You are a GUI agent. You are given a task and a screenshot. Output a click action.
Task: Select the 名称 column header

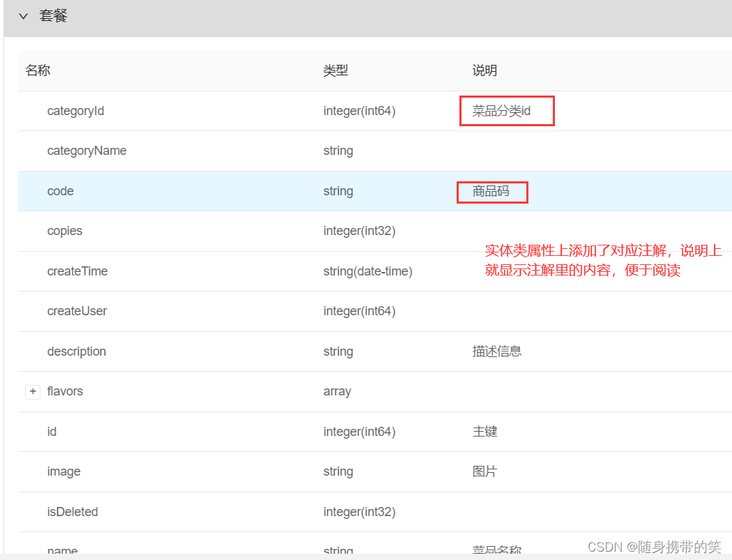pyautogui.click(x=38, y=70)
